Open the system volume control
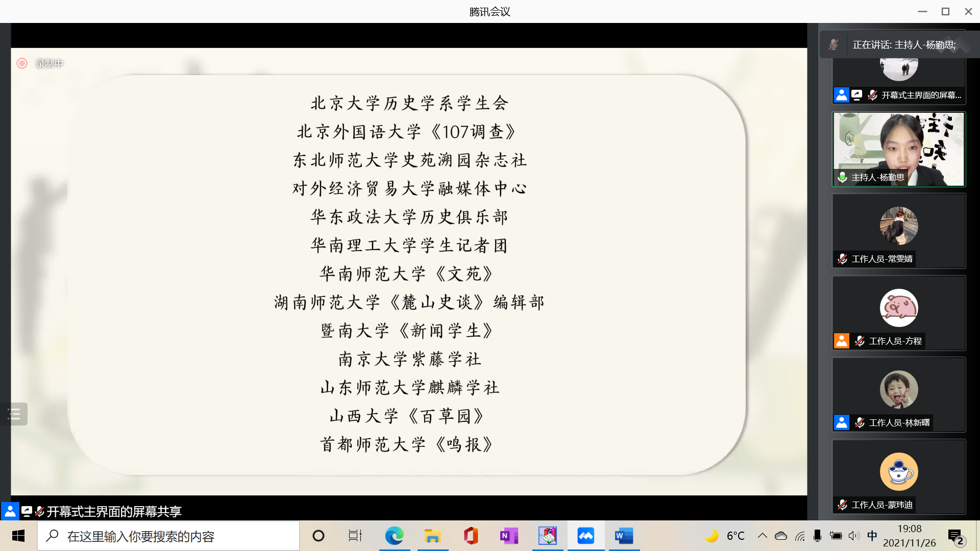980x551 pixels. (853, 536)
